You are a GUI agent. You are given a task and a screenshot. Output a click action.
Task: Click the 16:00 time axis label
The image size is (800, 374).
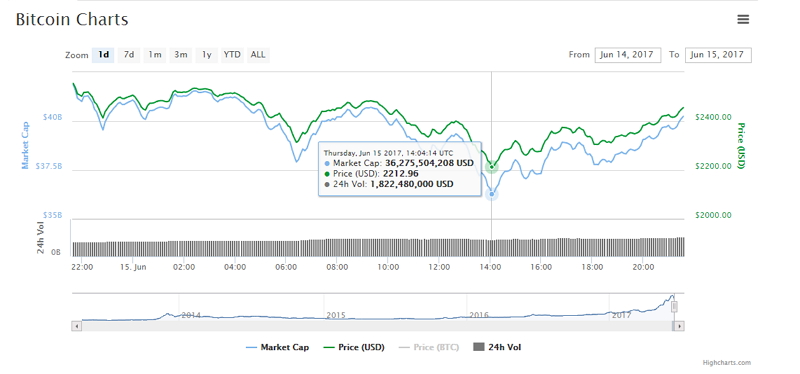click(x=541, y=267)
